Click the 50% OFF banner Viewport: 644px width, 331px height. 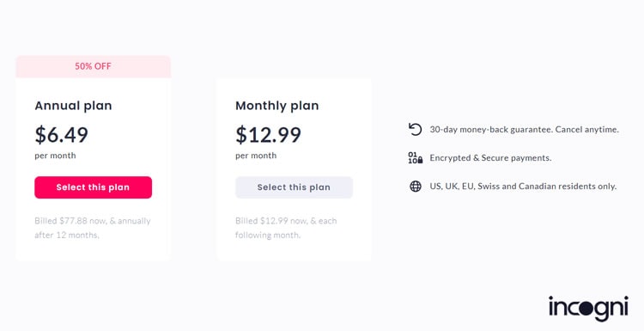[94, 66]
